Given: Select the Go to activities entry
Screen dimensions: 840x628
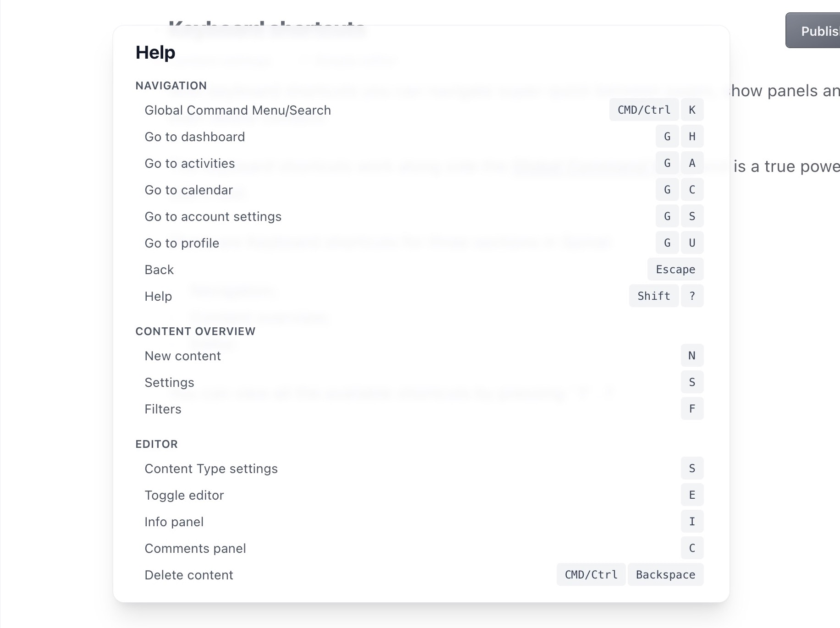Looking at the screenshot, I should (189, 164).
